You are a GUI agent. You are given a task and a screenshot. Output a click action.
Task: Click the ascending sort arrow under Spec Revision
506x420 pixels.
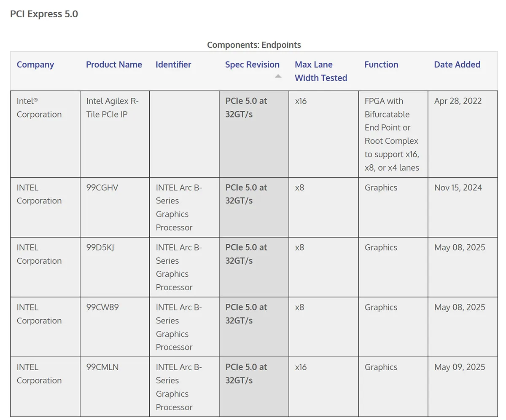coord(278,76)
